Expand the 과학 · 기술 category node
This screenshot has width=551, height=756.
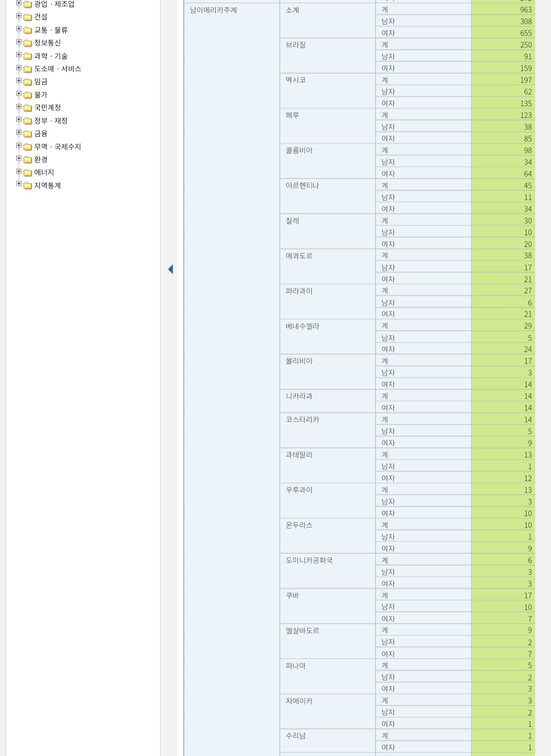19,55
